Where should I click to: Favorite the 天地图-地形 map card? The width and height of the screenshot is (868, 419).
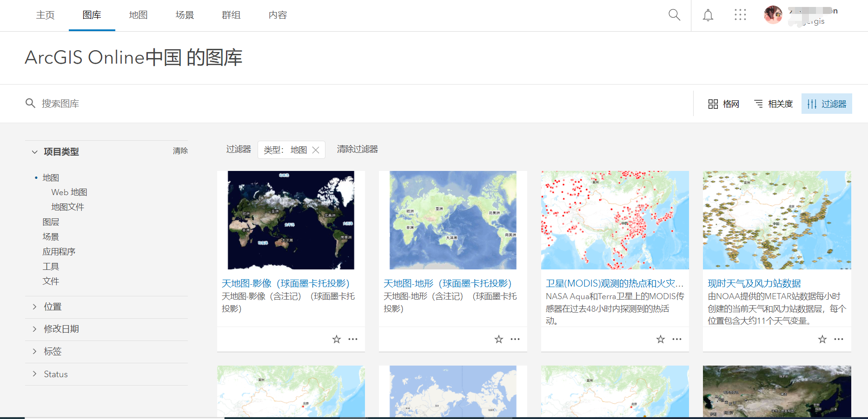point(499,339)
